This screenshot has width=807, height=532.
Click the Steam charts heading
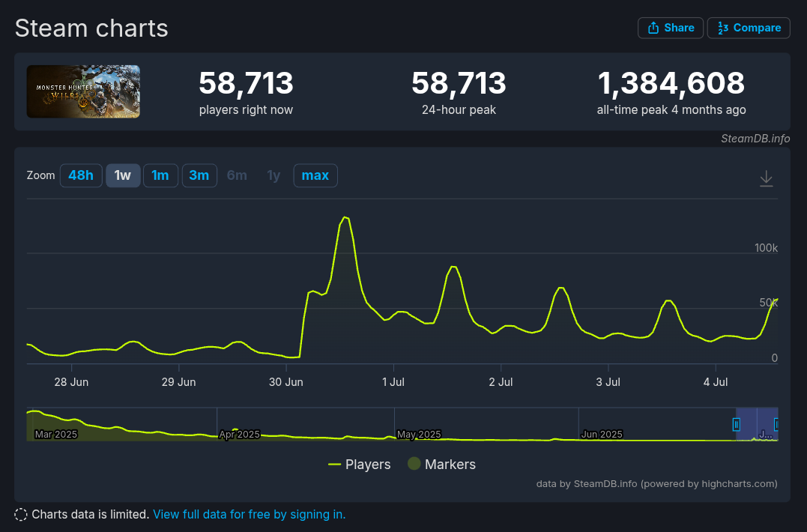(91, 28)
